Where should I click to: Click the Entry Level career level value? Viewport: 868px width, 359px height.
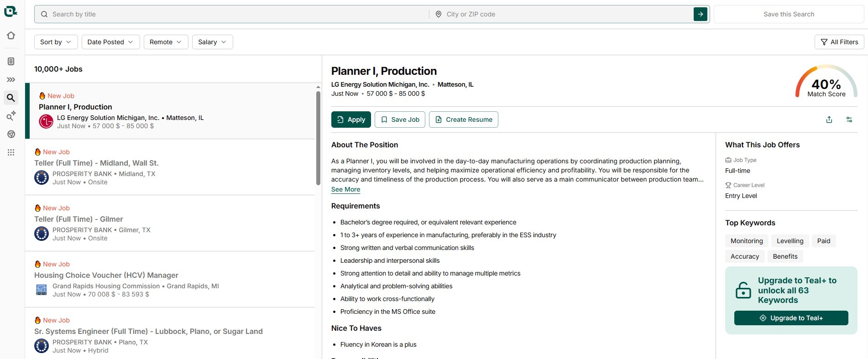741,196
